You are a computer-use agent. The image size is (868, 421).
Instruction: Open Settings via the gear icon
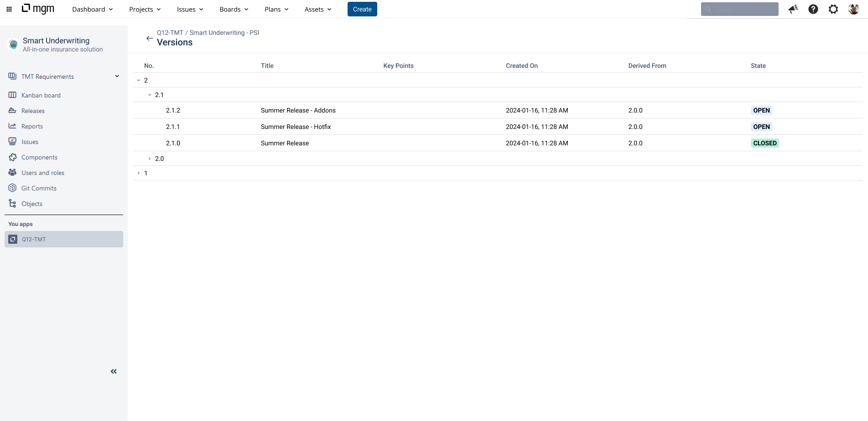coord(833,9)
